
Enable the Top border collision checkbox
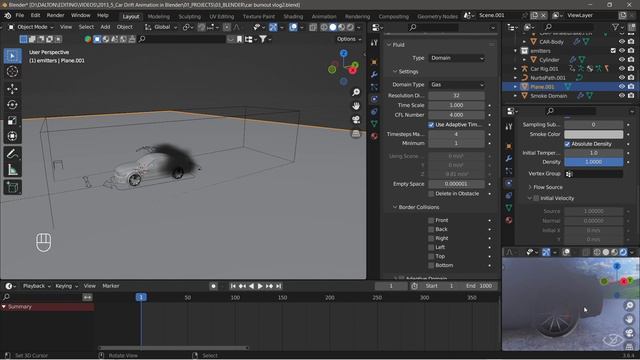click(x=431, y=256)
